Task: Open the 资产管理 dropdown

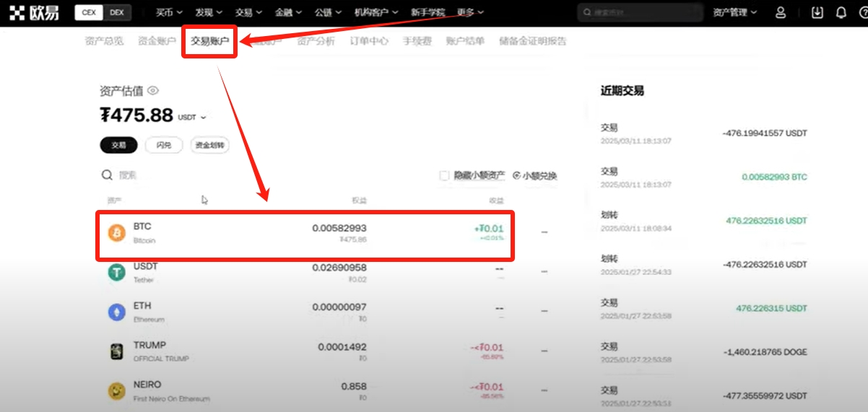Action: click(x=735, y=12)
